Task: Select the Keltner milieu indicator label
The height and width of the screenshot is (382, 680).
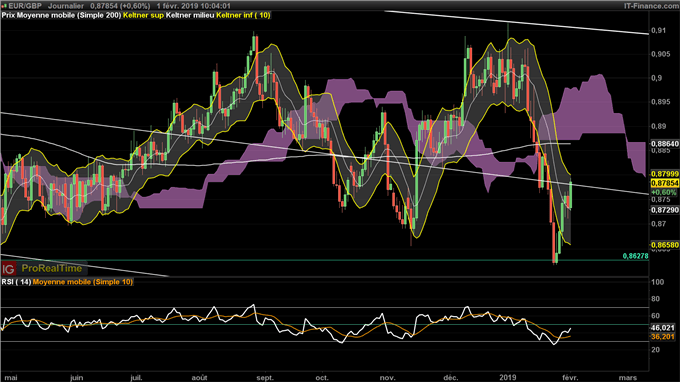Action: 190,15
